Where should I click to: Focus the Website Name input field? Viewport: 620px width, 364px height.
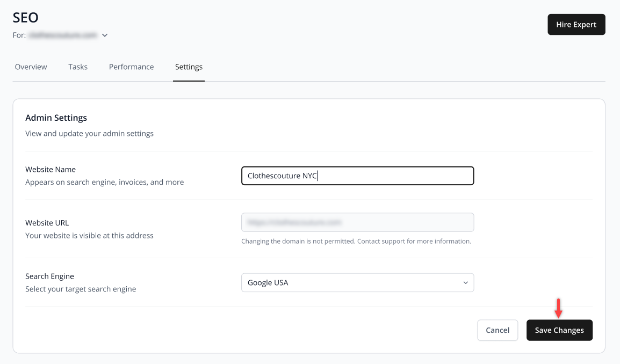coord(357,176)
